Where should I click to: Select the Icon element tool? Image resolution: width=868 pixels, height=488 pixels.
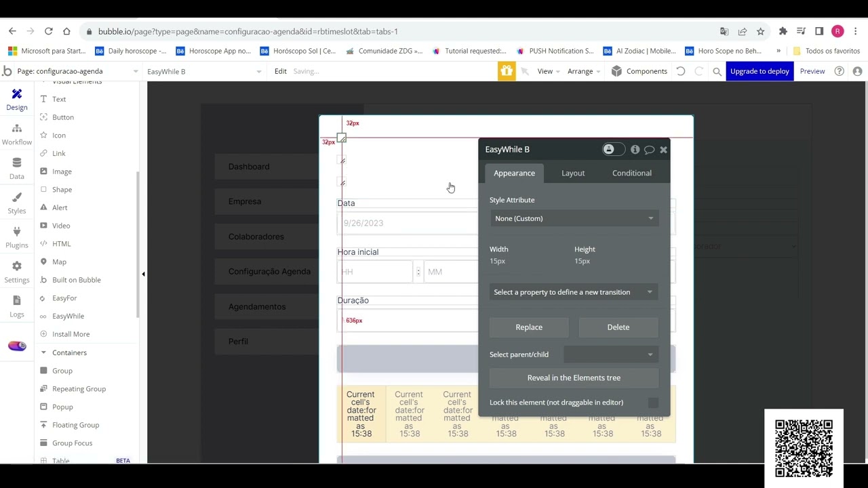click(x=59, y=135)
